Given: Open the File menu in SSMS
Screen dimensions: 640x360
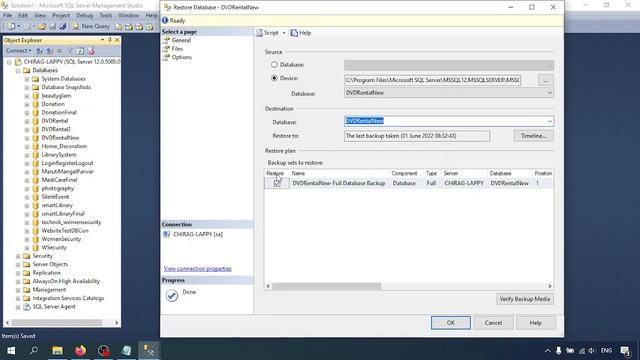Looking at the screenshot, I should (x=8, y=15).
